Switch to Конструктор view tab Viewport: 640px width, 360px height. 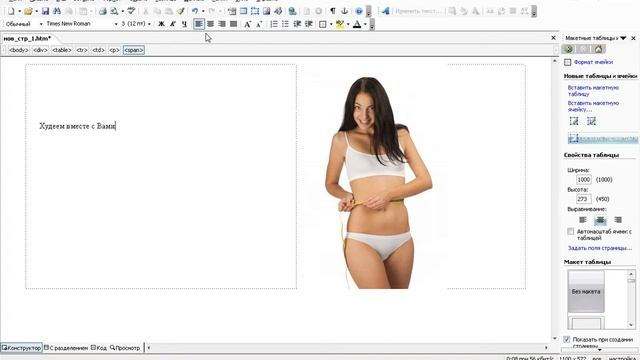click(22, 348)
